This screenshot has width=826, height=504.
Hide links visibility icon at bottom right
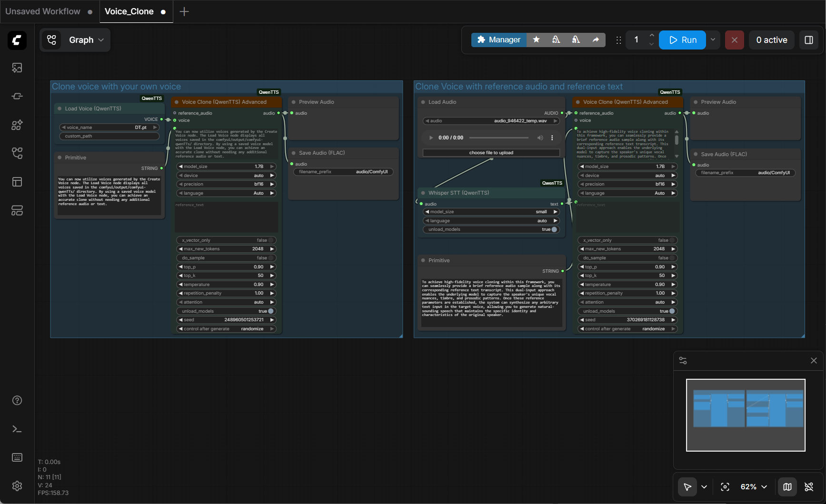click(809, 487)
